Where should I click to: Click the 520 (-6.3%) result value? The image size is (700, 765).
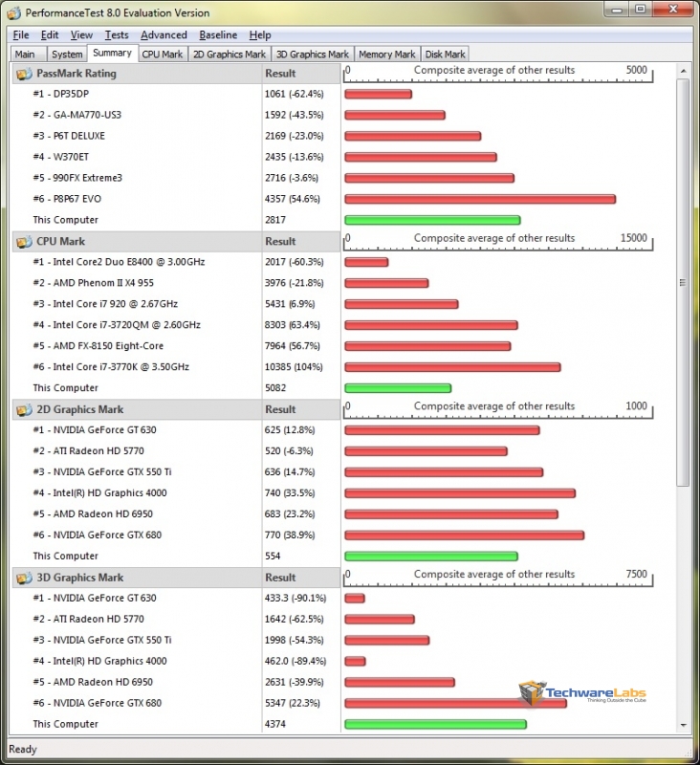tap(289, 451)
